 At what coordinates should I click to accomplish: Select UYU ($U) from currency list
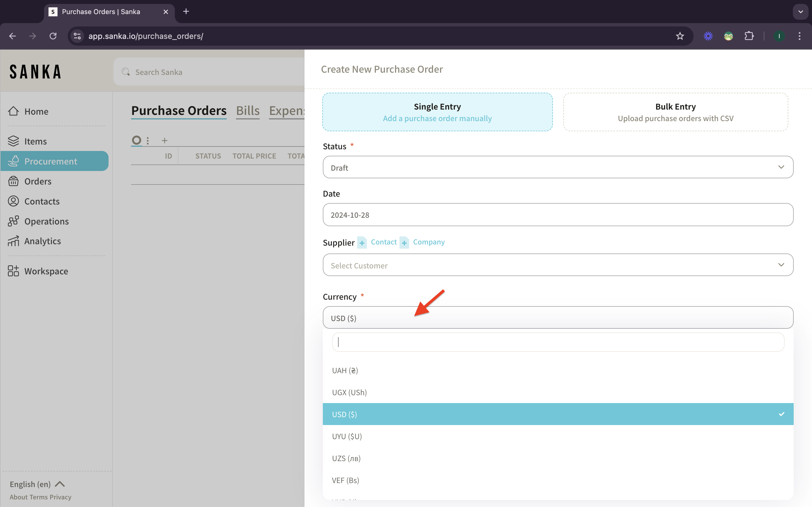[x=347, y=436]
